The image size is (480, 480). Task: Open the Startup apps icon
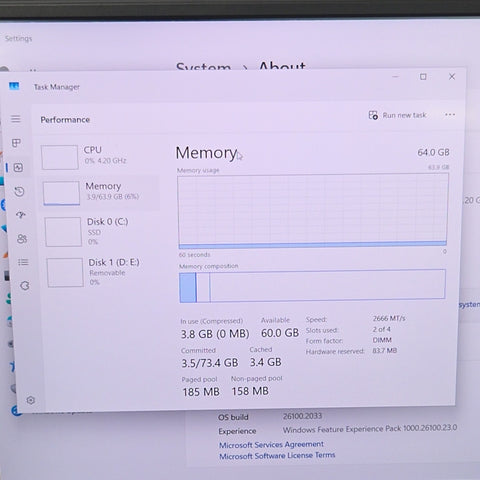(x=21, y=215)
